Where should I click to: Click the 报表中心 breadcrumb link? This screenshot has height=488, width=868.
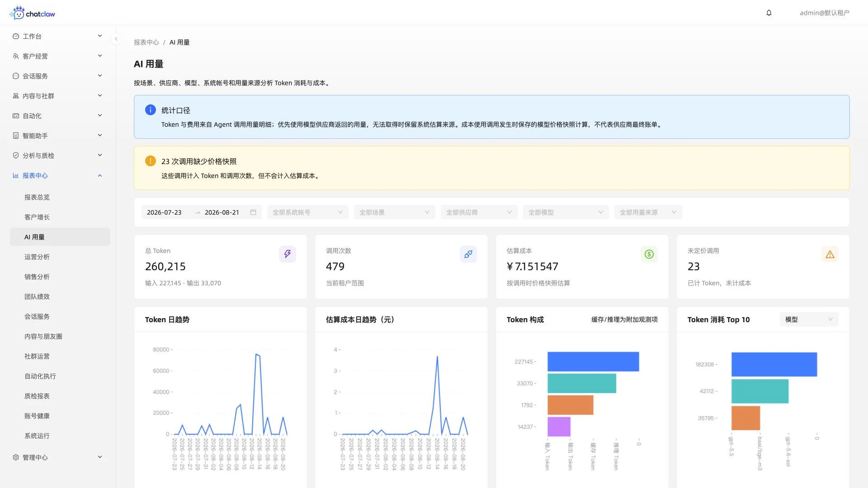click(x=146, y=42)
